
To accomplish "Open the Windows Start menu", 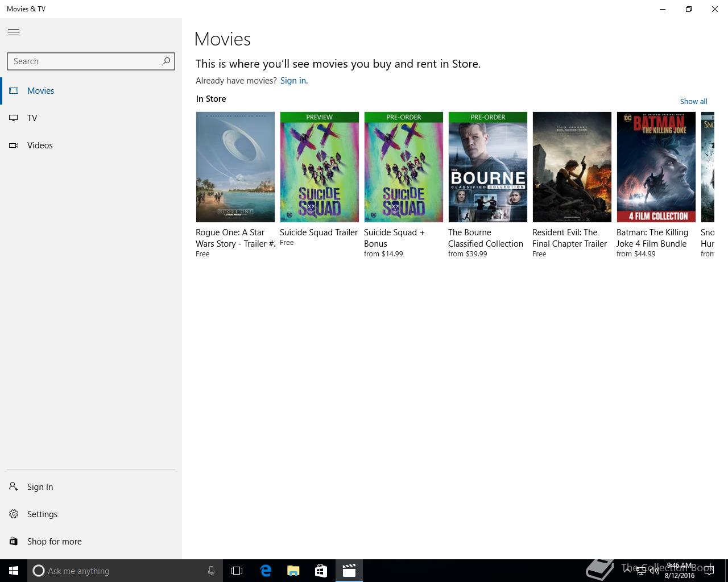I will pos(14,571).
